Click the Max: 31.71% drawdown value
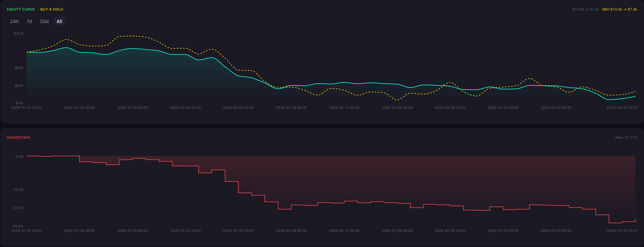 click(x=626, y=138)
